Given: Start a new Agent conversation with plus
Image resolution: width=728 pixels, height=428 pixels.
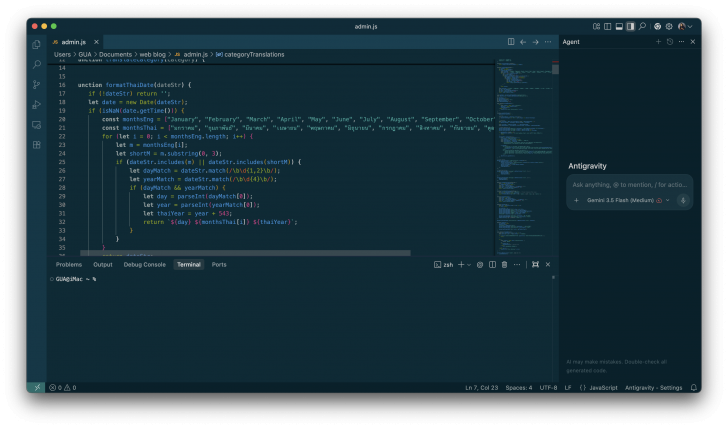Looking at the screenshot, I should pyautogui.click(x=658, y=42).
